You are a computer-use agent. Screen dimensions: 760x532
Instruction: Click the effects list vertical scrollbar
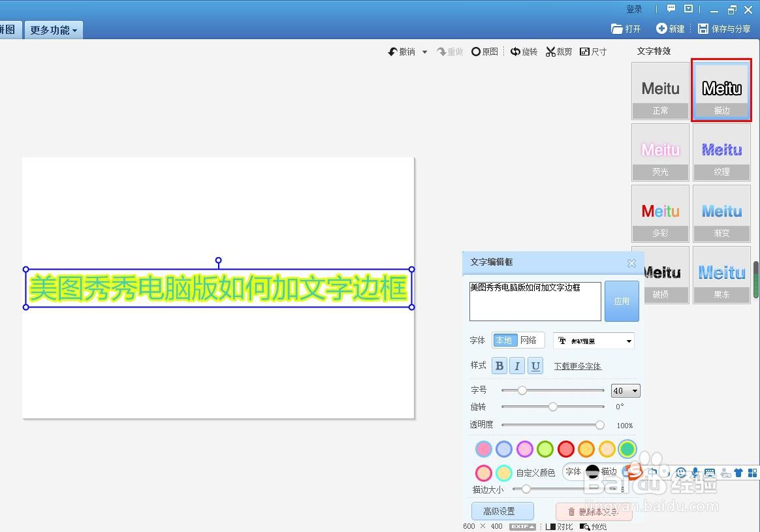[x=755, y=280]
